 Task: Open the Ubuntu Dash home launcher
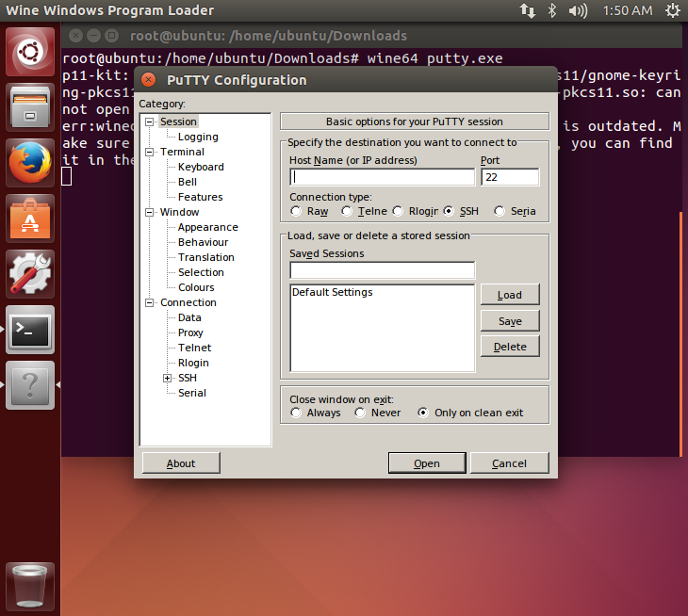30,52
